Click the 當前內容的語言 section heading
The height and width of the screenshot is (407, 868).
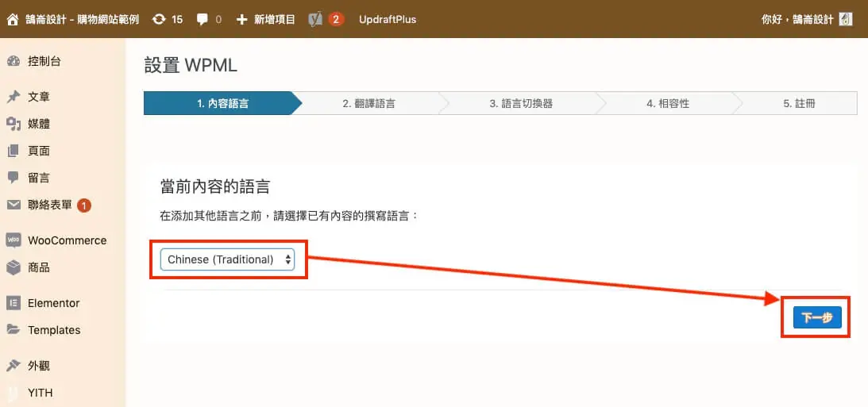pos(214,186)
